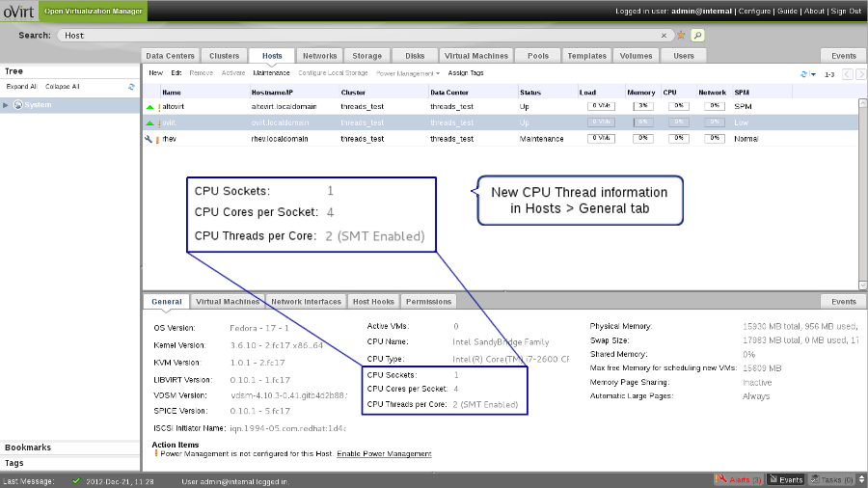Image resolution: width=868 pixels, height=488 pixels.
Task: Click the search input field
Action: [357, 35]
